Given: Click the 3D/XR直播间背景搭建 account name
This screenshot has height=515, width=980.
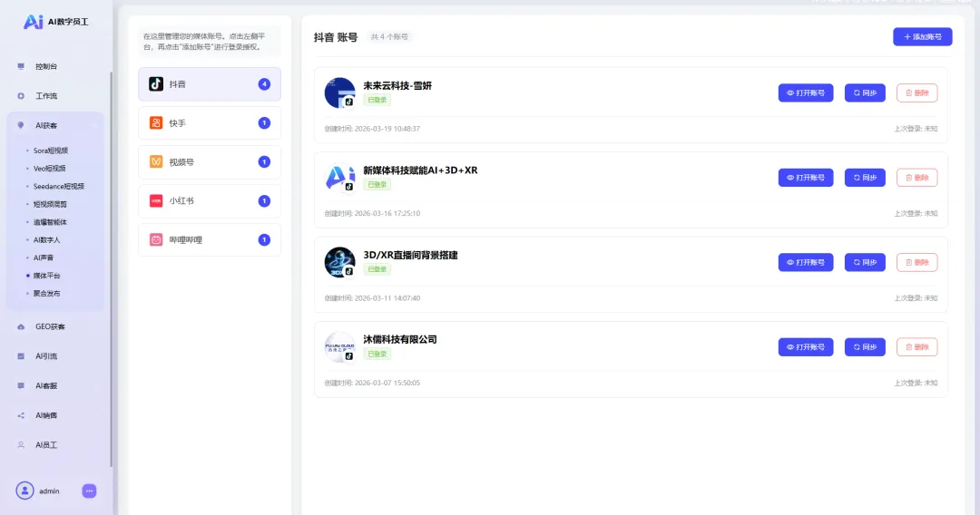Looking at the screenshot, I should tap(411, 255).
